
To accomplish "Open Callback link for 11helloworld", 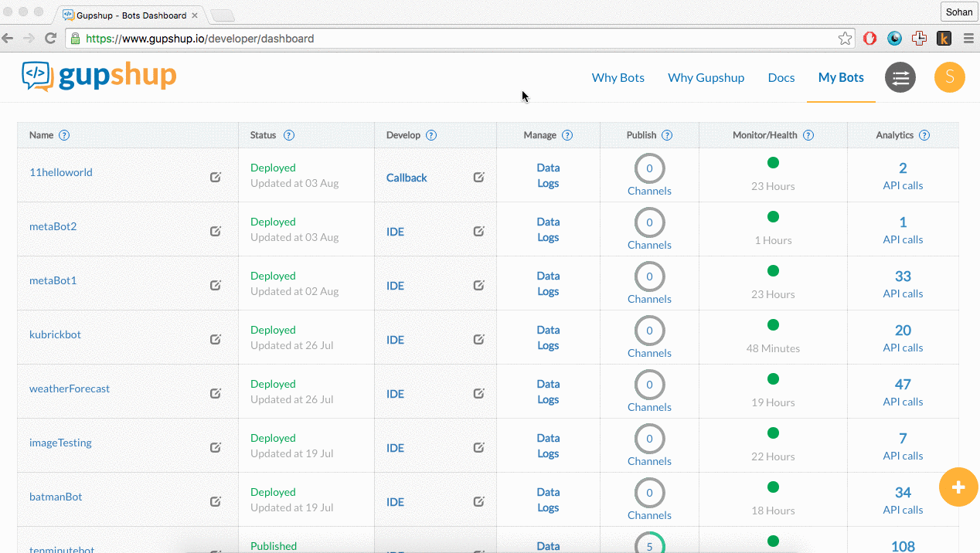I will [x=407, y=178].
